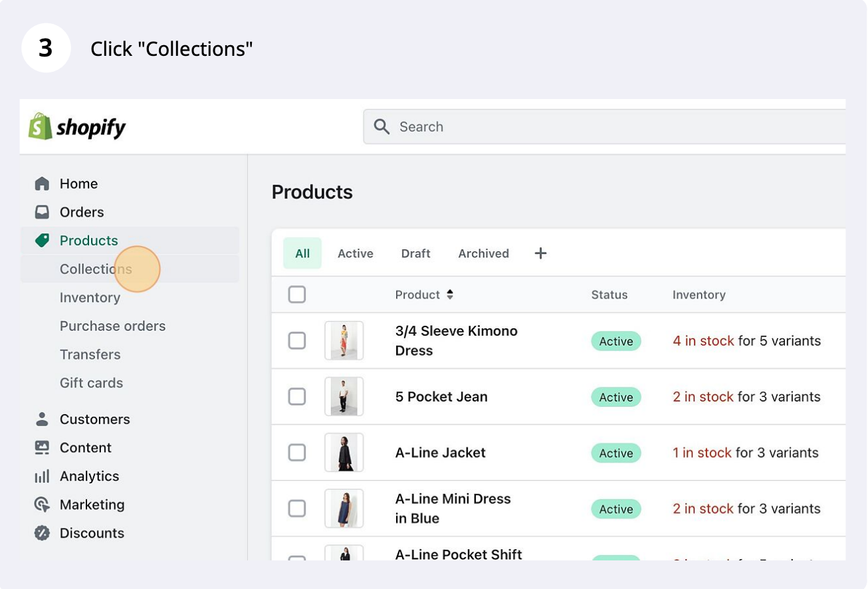Click the Status column header
Image resolution: width=868 pixels, height=589 pixels.
point(609,294)
